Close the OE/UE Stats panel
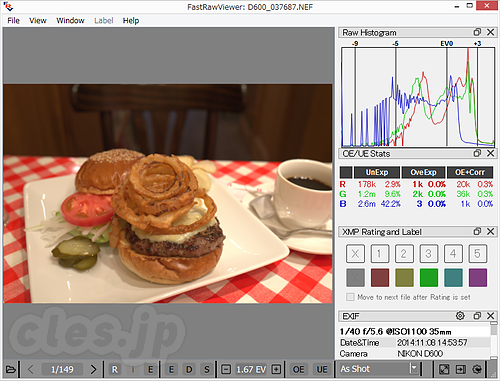The width and height of the screenshot is (500, 381). click(x=490, y=153)
